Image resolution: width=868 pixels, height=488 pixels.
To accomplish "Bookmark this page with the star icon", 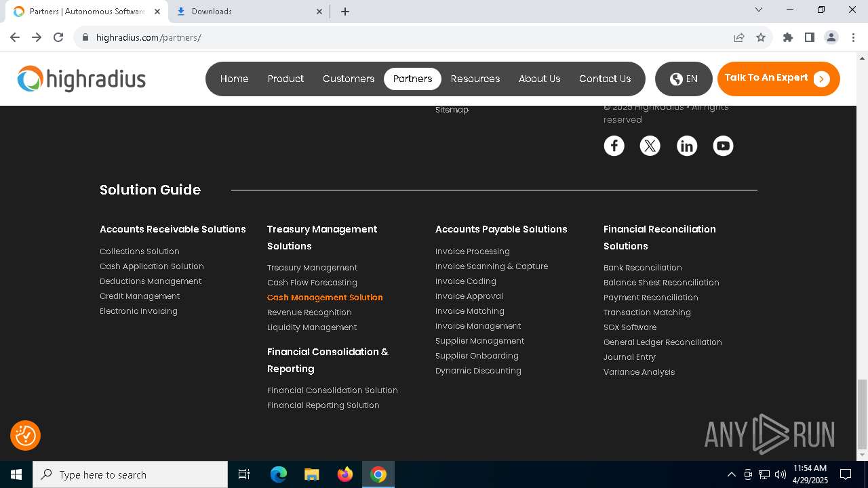I will [x=761, y=37].
